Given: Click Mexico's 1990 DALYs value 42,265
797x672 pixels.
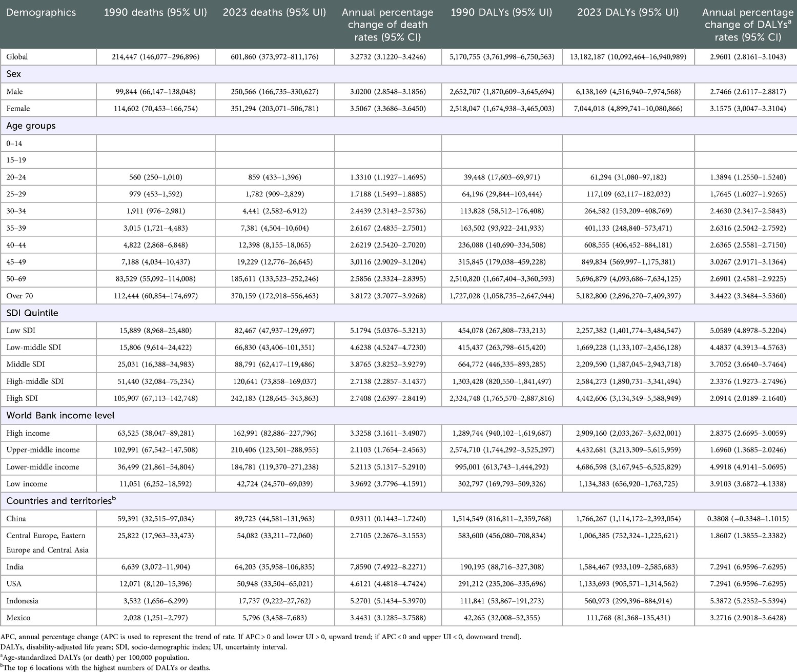Looking at the screenshot, I should point(501,618).
